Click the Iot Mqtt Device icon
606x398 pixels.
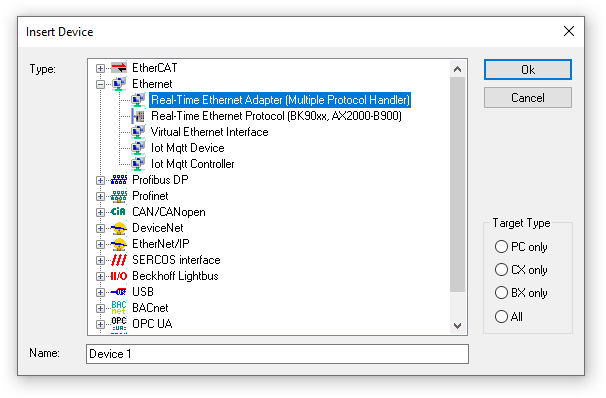[x=138, y=148]
